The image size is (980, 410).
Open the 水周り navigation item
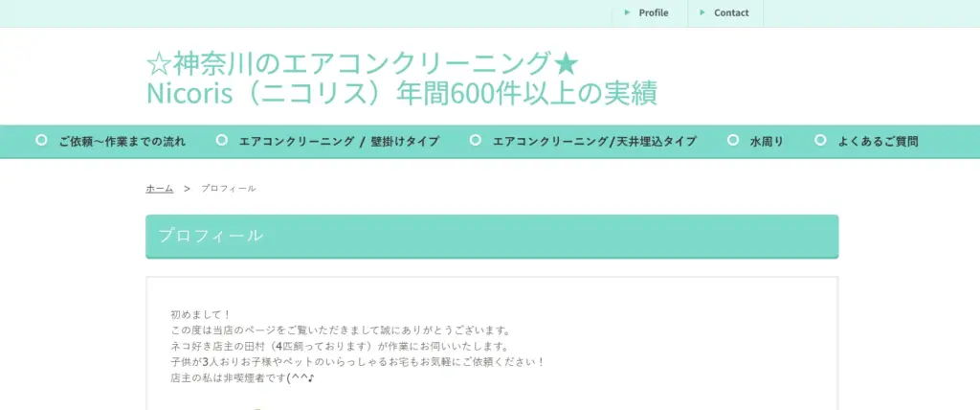[x=767, y=142]
